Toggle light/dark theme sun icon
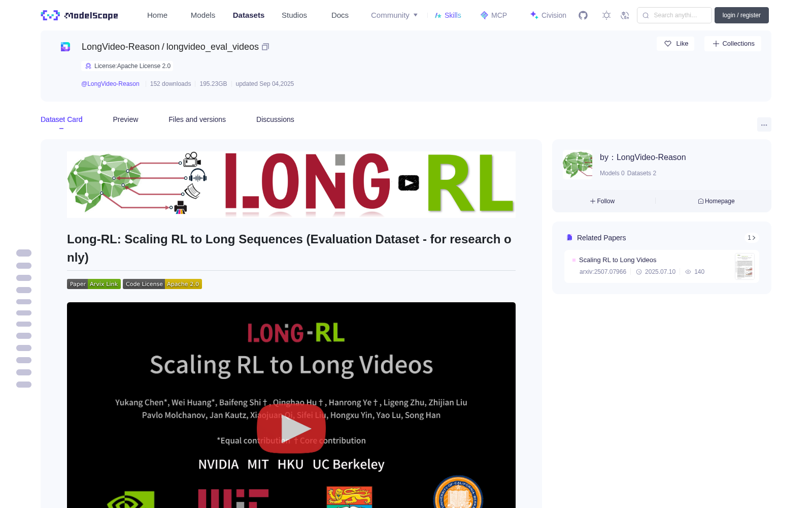The image size is (812, 508). click(x=606, y=15)
